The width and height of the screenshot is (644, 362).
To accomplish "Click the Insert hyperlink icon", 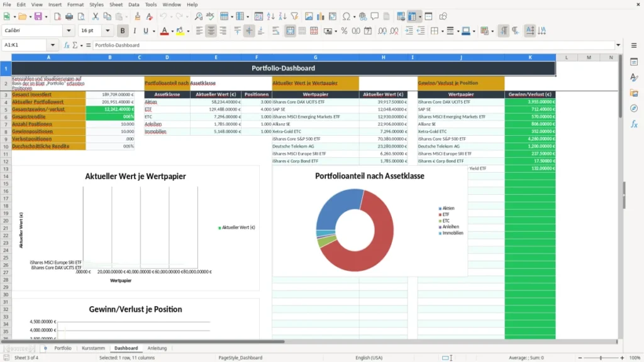I will click(x=363, y=16).
